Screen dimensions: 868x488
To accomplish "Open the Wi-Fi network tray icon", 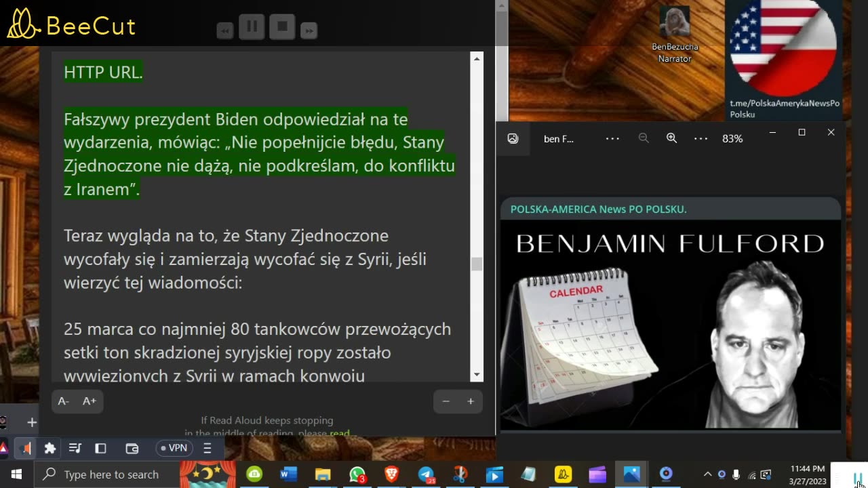I will (x=751, y=474).
